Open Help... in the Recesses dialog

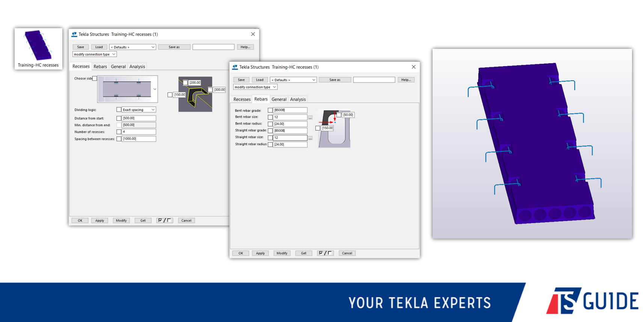(x=246, y=47)
